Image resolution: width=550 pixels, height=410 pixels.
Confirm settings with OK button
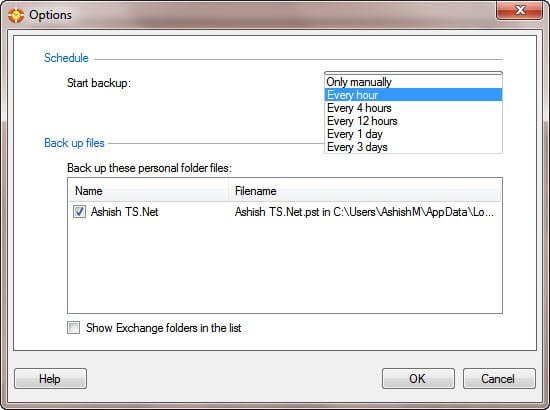coord(418,378)
